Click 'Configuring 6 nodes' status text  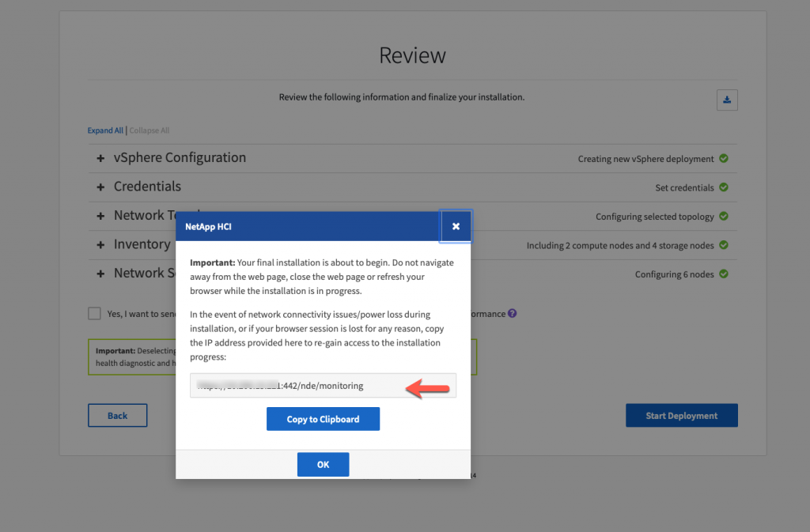tap(674, 274)
